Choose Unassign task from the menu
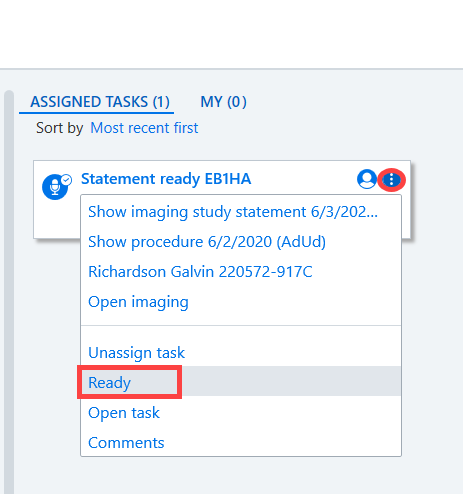This screenshot has width=463, height=494. (241, 353)
